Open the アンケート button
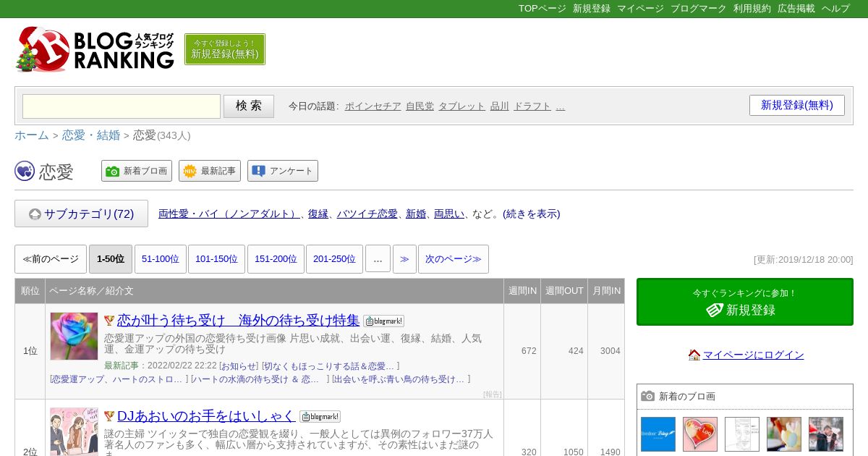 point(283,171)
